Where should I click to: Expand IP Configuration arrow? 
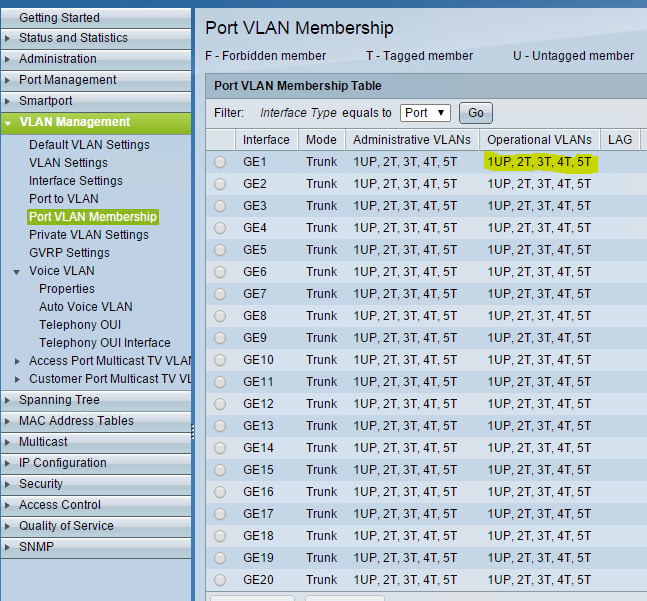(x=7, y=463)
